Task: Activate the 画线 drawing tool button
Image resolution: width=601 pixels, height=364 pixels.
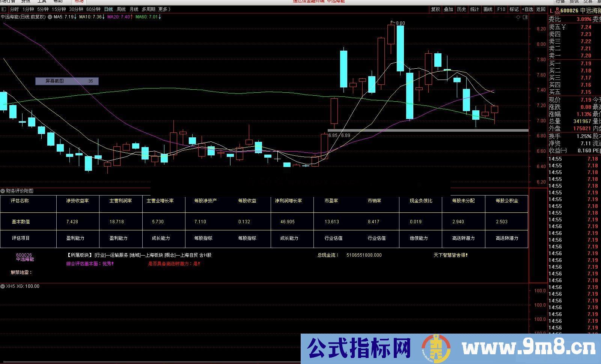Action: pyautogui.click(x=488, y=9)
